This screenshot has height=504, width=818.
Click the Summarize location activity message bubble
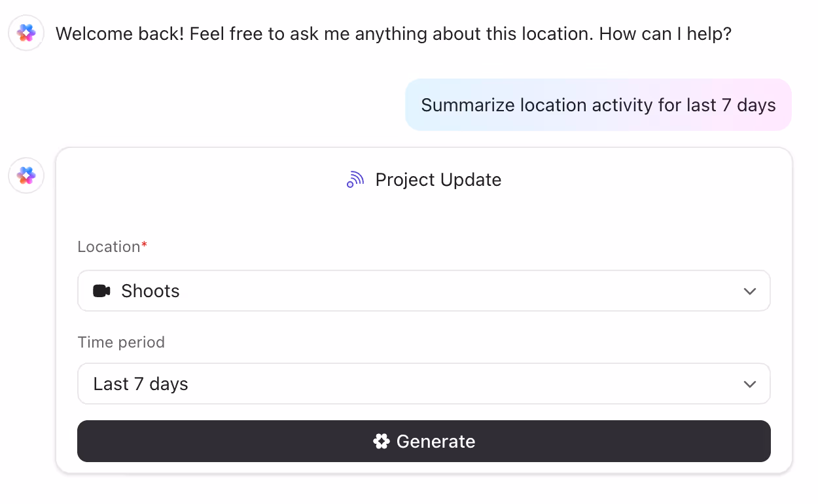598,105
